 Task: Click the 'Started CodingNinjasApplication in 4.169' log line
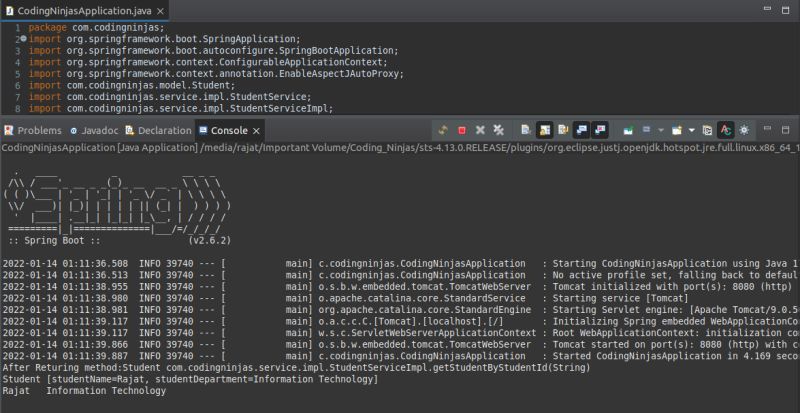tap(401, 356)
